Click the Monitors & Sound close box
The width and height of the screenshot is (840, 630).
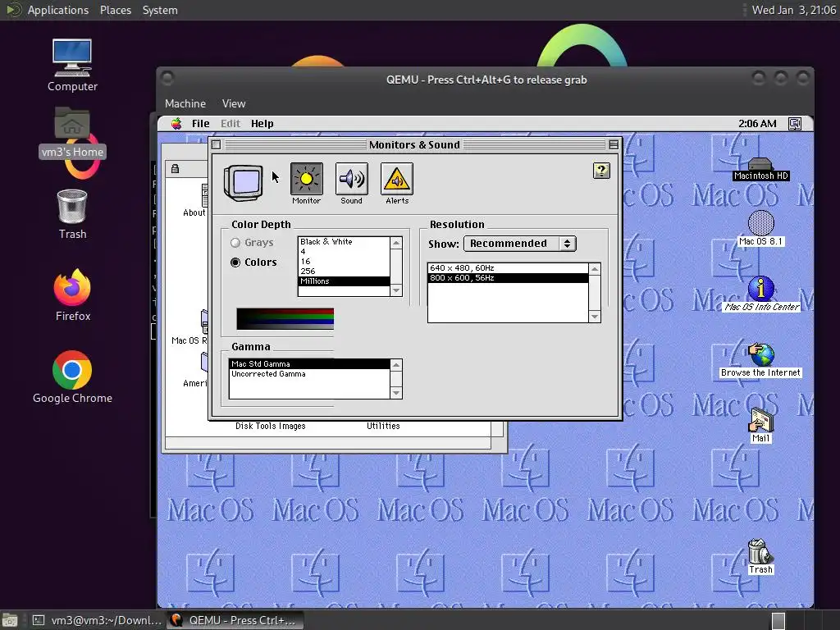pos(216,144)
